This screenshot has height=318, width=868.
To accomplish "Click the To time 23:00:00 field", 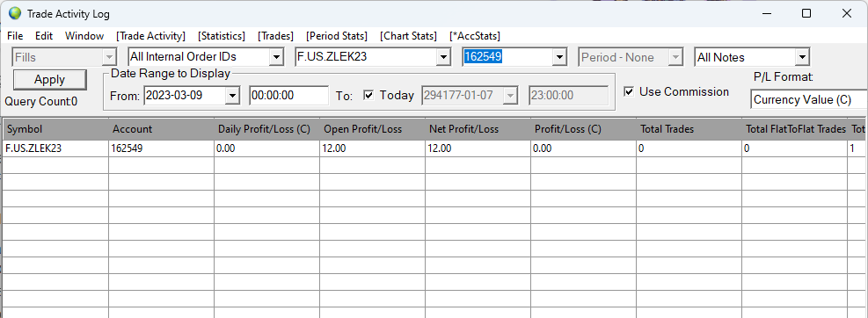I will click(x=568, y=96).
